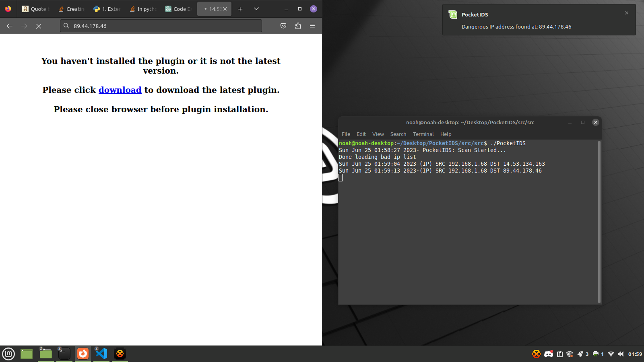Image resolution: width=644 pixels, height=362 pixels.
Task: Switch to the Code ChatGPT tab
Action: click(x=178, y=9)
